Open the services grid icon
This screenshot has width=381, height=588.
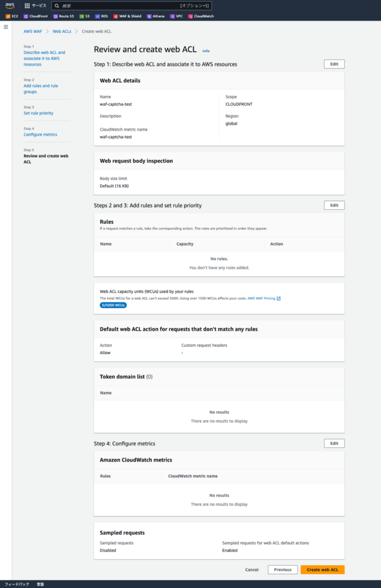27,5
